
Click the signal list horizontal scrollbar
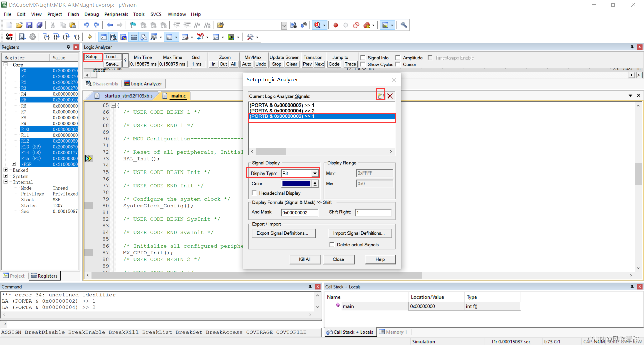(x=322, y=152)
